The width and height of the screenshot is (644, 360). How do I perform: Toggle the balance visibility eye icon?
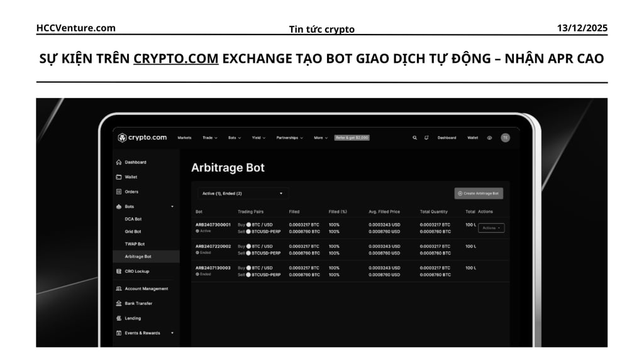coord(489,138)
